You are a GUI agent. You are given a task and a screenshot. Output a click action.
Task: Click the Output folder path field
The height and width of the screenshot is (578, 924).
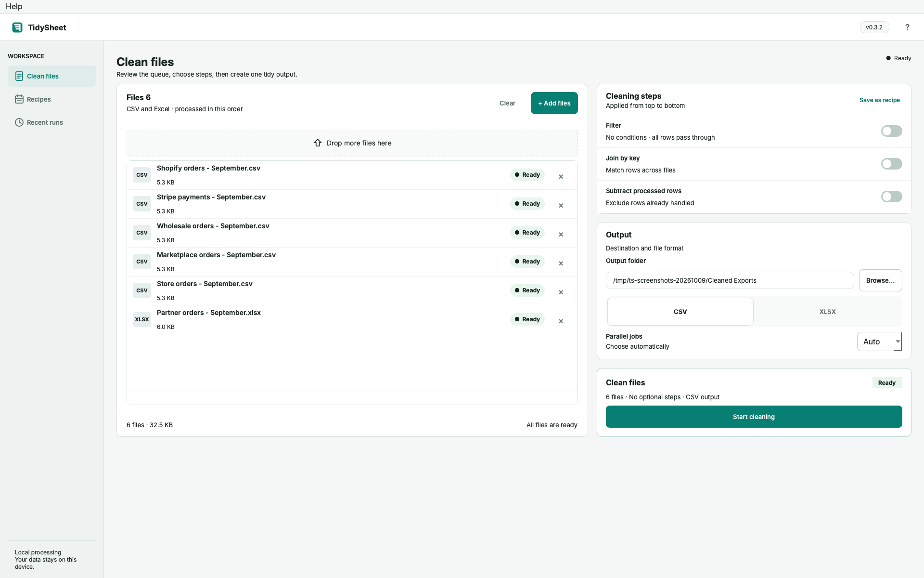(x=730, y=280)
